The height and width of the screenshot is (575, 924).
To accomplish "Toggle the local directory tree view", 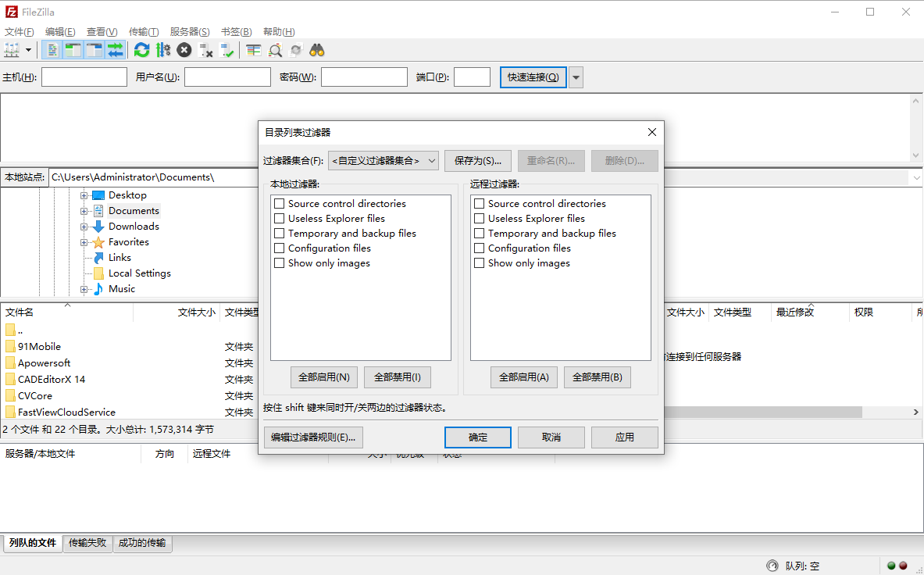I will point(73,49).
